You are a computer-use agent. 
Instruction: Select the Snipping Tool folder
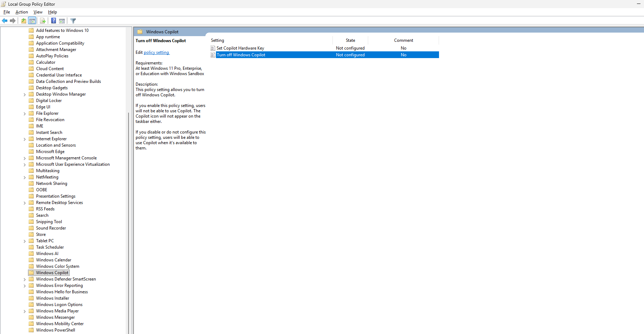49,221
